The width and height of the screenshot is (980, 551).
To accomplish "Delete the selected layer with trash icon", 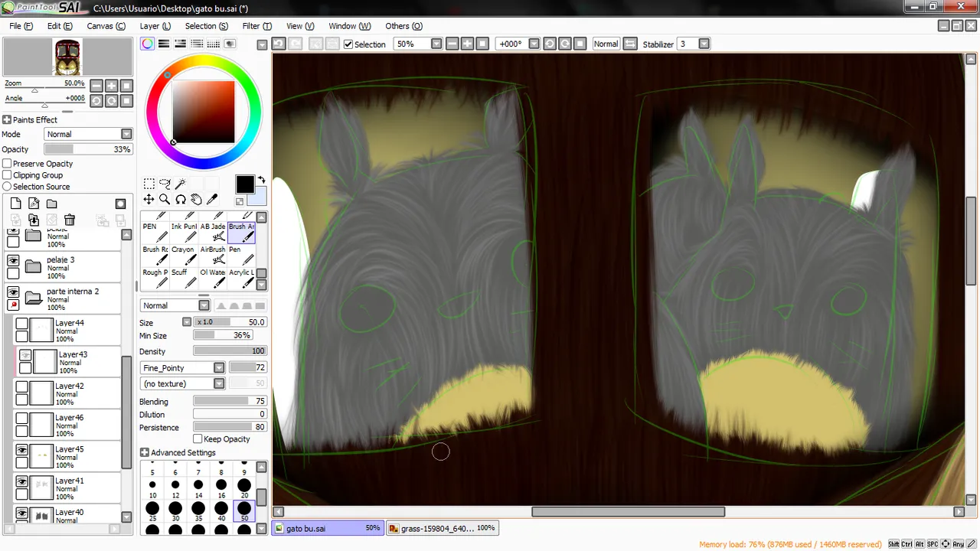I will (x=70, y=220).
